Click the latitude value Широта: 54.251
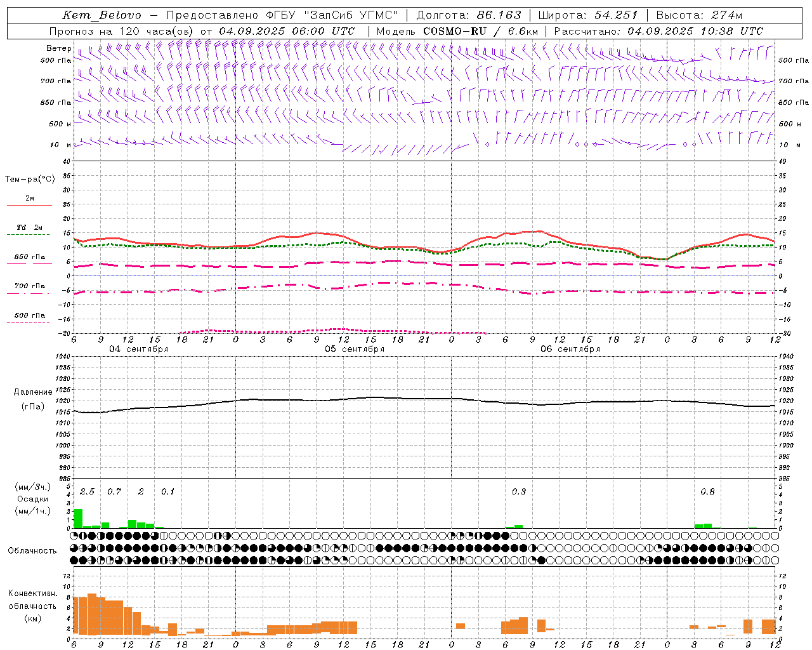Viewport: 812px width, 650px height. click(x=588, y=16)
